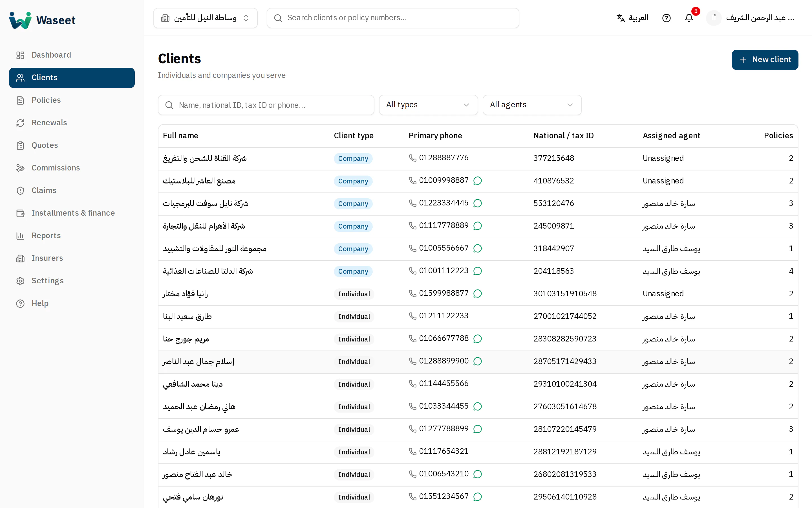Open Installments & finance page
Screen dimensions: 812x508
tap(72, 213)
